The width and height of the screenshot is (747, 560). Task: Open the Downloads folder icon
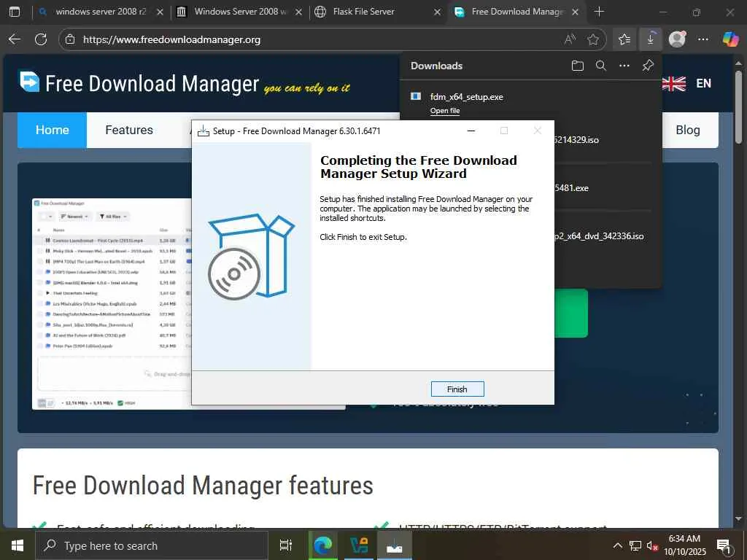click(578, 66)
